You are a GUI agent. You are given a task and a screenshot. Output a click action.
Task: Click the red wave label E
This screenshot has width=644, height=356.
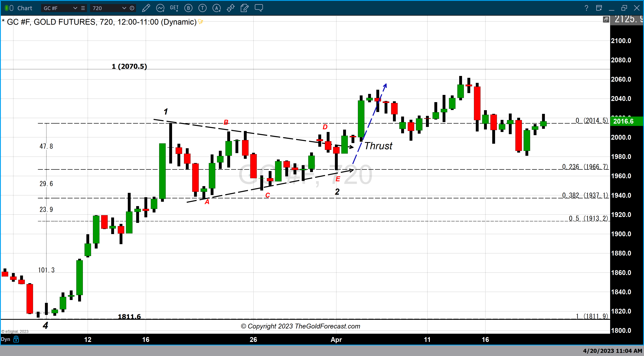(338, 179)
